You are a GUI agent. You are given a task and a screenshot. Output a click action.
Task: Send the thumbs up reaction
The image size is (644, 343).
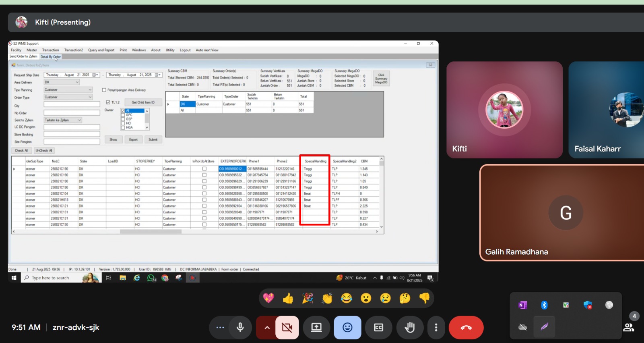tap(288, 298)
